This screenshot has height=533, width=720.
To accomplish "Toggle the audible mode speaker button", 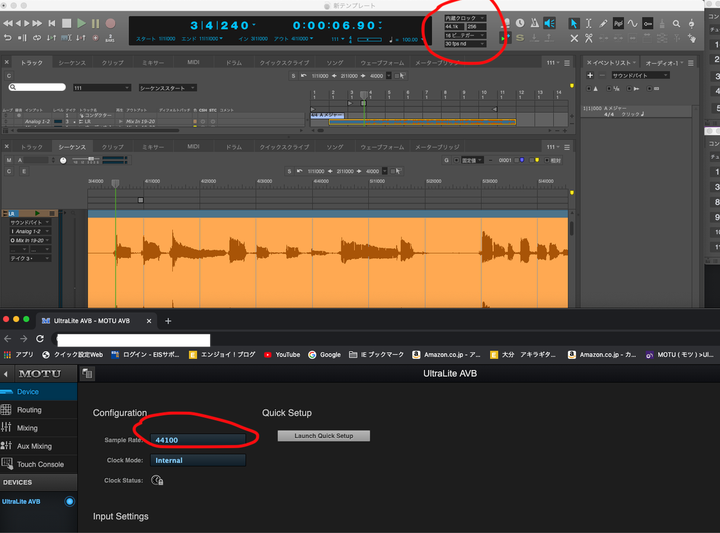I will click(550, 23).
